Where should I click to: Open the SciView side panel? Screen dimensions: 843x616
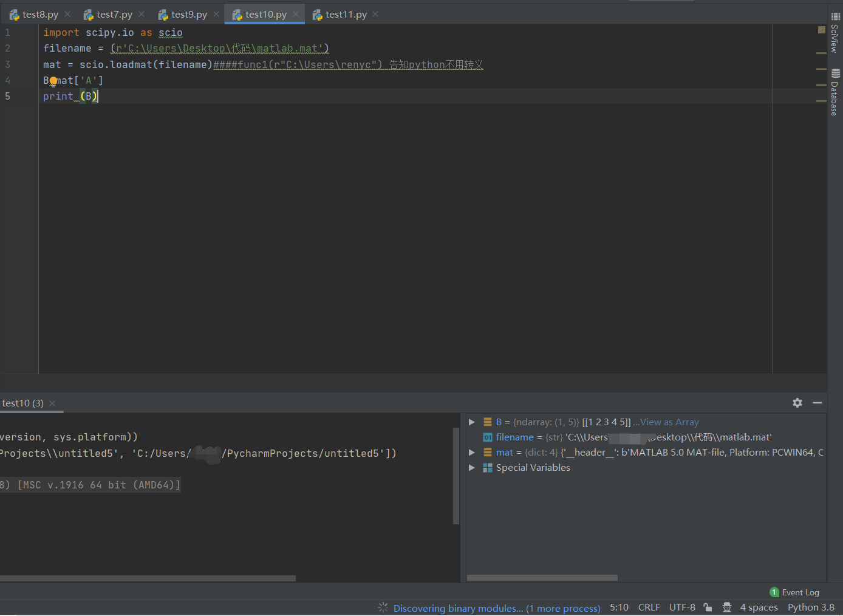pyautogui.click(x=835, y=33)
